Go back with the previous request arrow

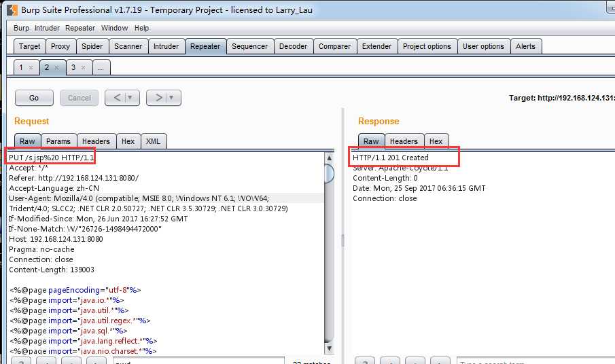(x=117, y=98)
